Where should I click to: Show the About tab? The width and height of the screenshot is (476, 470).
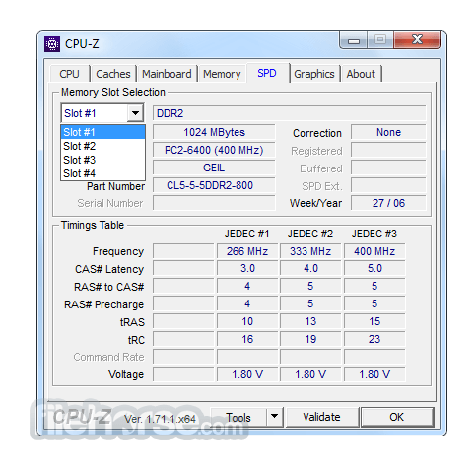361,74
